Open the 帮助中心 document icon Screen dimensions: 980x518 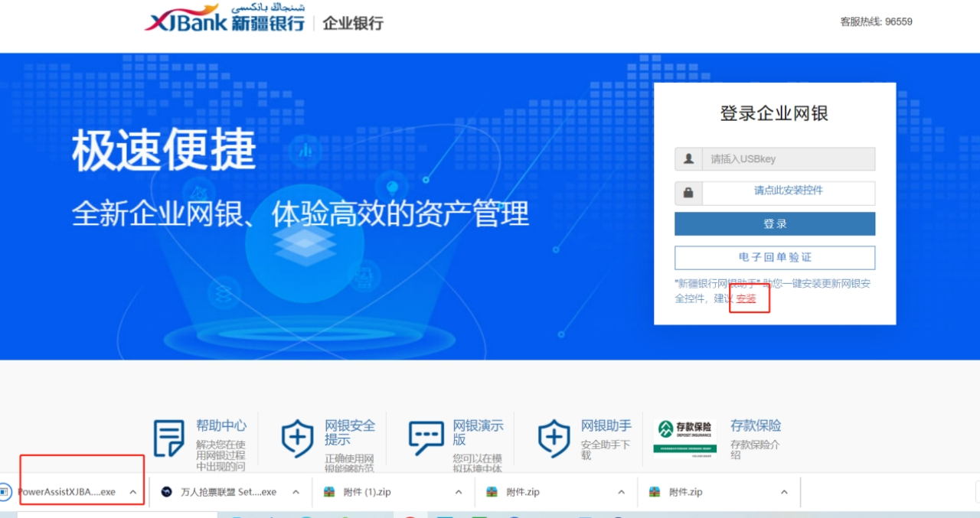point(168,438)
